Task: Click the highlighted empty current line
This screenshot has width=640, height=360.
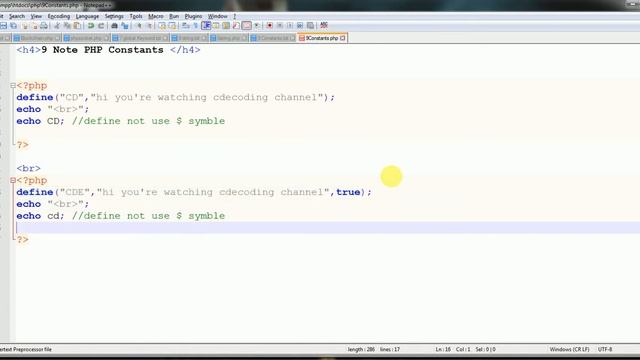Action: (327, 228)
